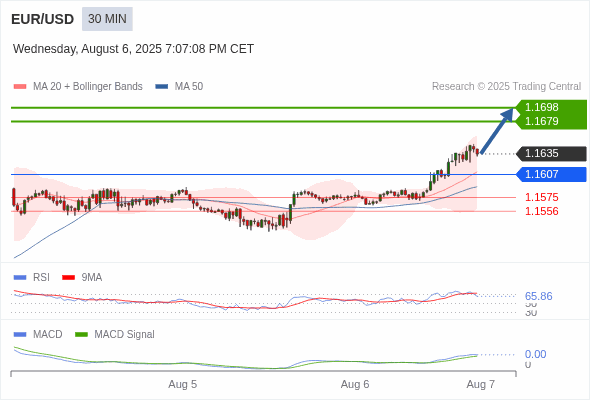Click the Trading Central research credit
590x400 pixels.
point(506,87)
